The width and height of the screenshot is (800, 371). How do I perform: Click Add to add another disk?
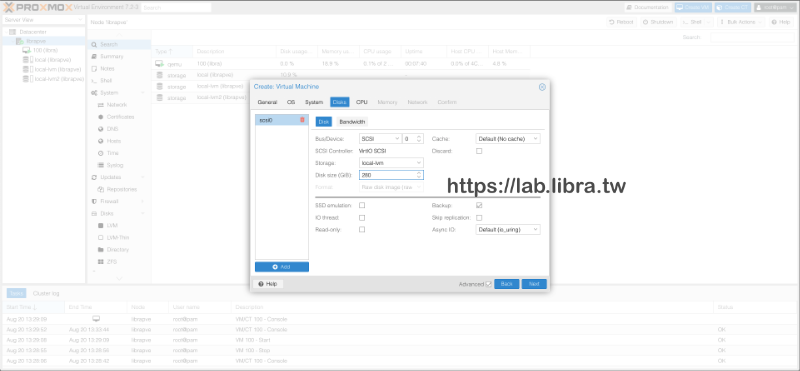tap(282, 267)
